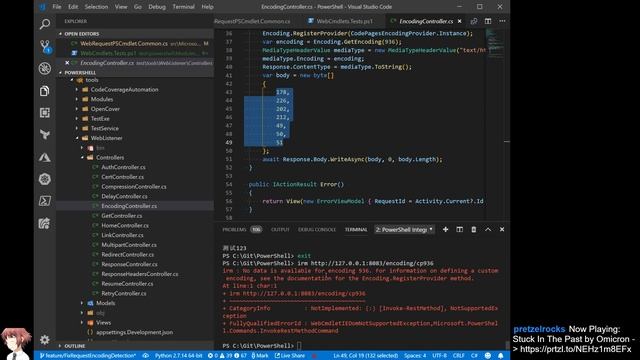Close the terminal panel

tap(502, 229)
